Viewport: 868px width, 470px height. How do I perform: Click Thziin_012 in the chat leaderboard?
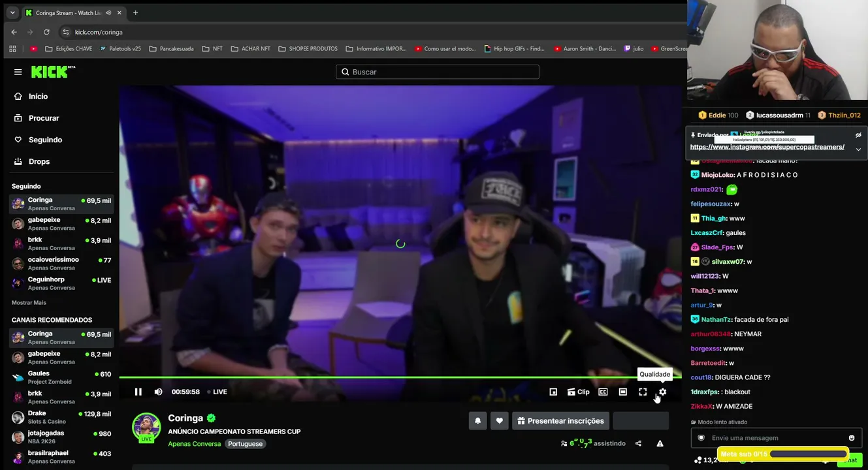coord(839,116)
